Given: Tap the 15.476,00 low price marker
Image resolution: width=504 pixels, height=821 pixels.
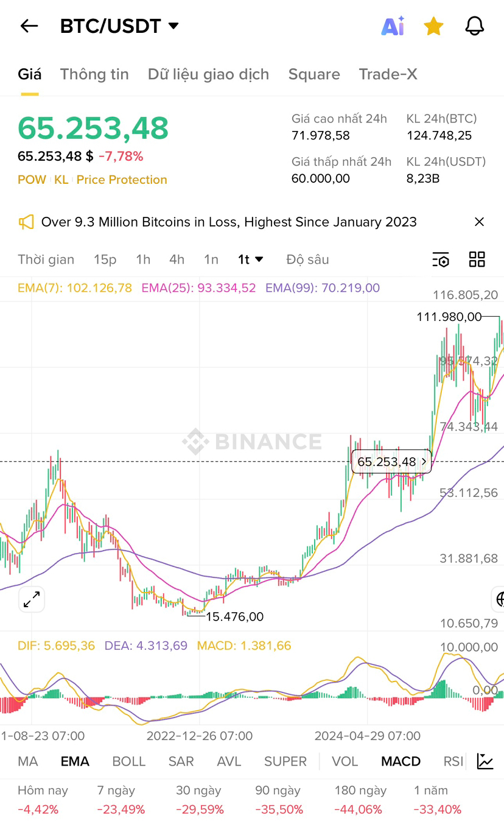Looking at the screenshot, I should pos(234,617).
